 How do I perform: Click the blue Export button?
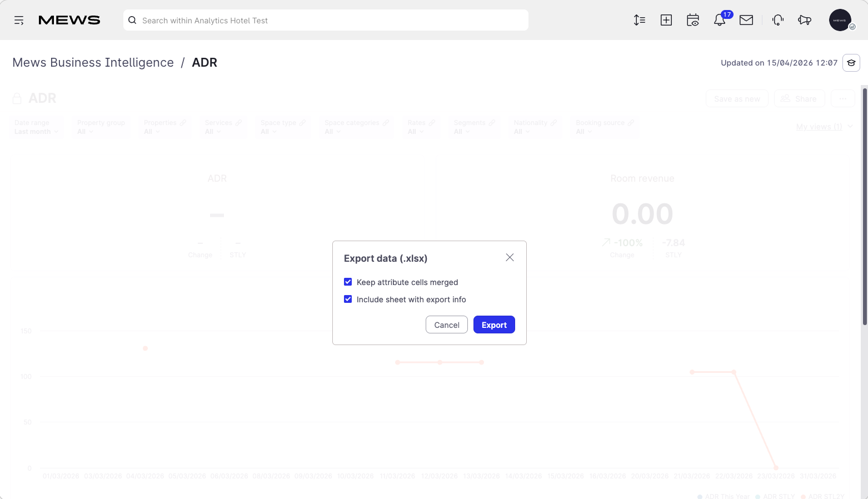tap(494, 325)
